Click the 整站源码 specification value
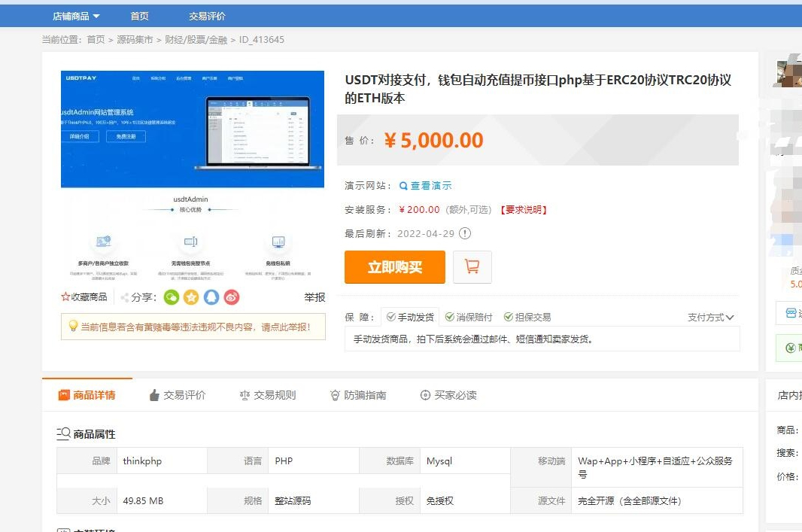This screenshot has width=802, height=532. pyautogui.click(x=293, y=501)
